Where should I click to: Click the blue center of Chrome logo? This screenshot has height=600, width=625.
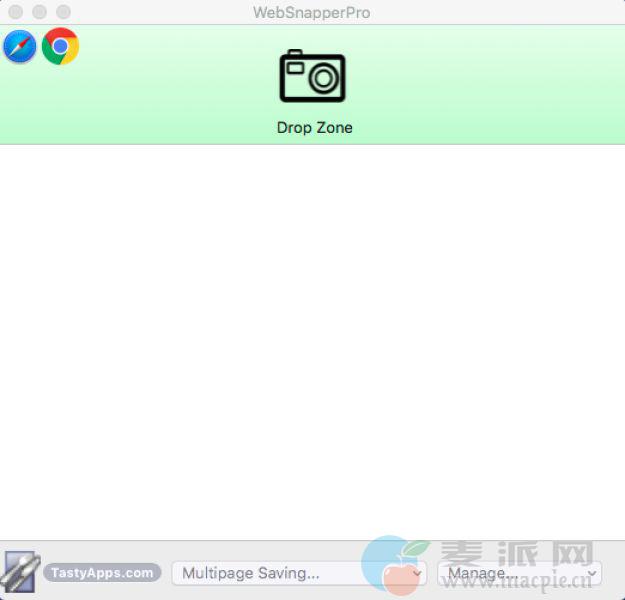(60, 47)
